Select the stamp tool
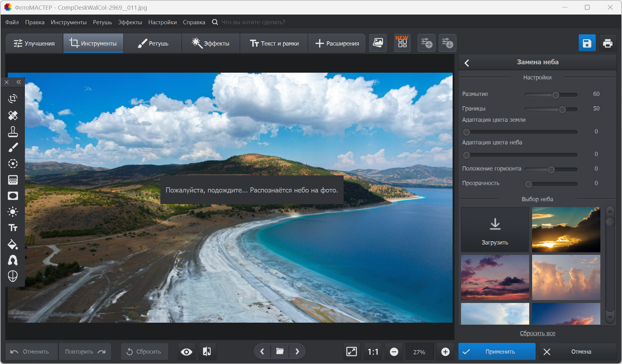 (x=13, y=131)
